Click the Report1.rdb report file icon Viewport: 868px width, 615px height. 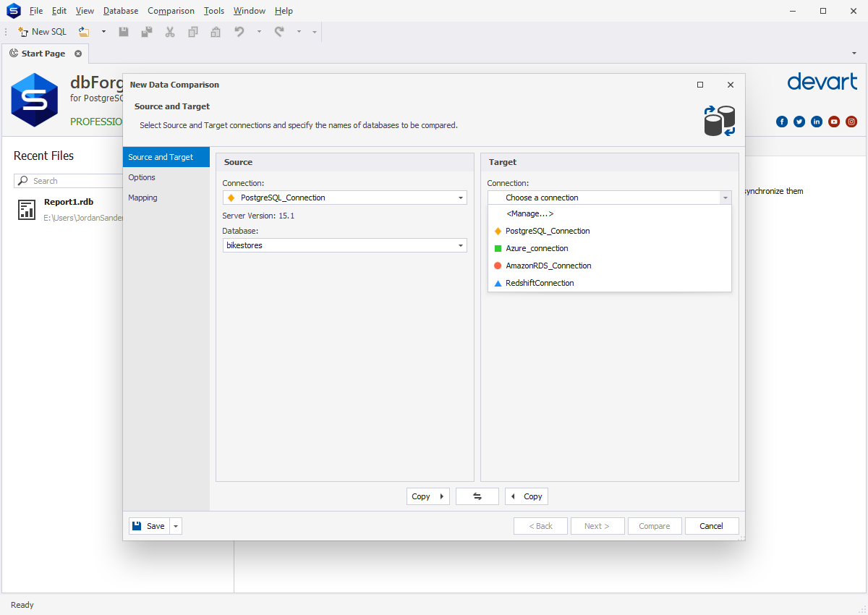(27, 210)
